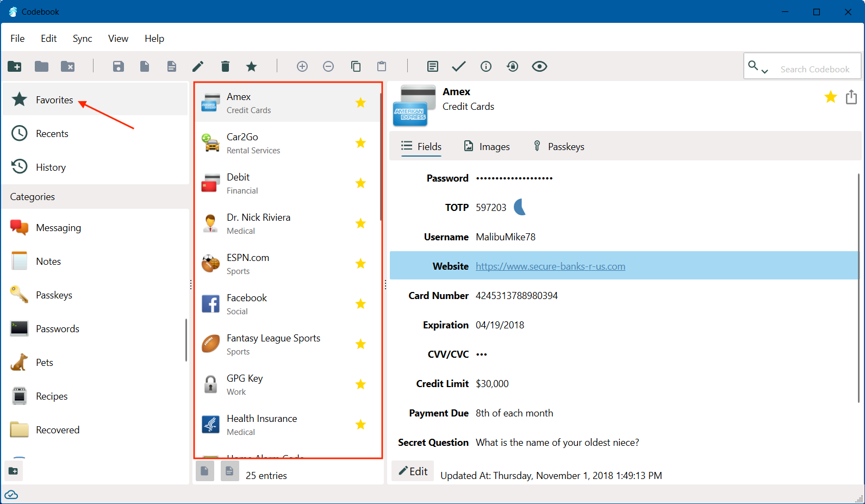The height and width of the screenshot is (504, 865).
Task: Open the secure-banks-r-us.com website link
Action: (550, 266)
